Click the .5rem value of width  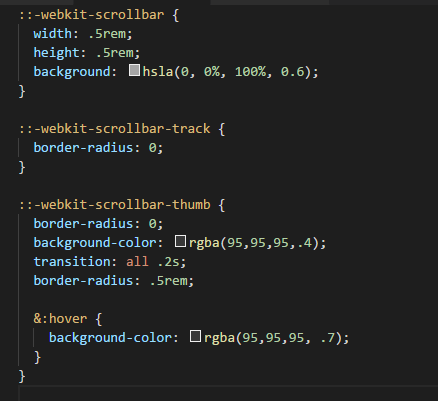(107, 34)
